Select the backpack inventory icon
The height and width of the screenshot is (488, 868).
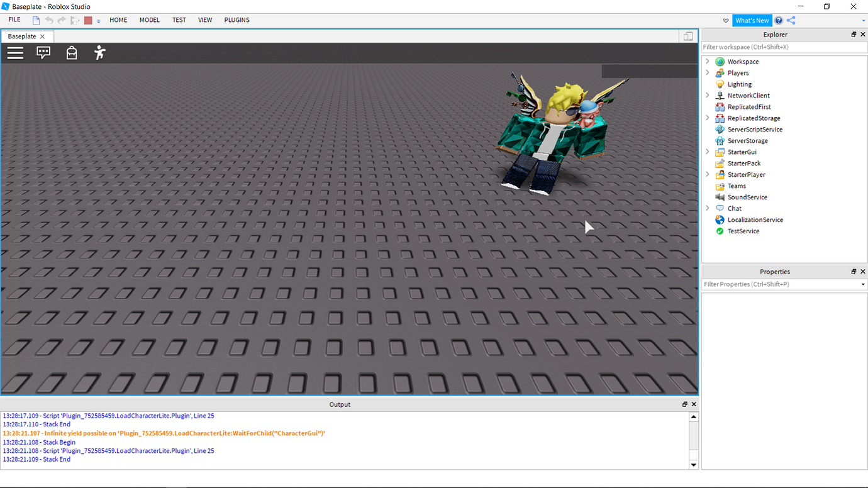pyautogui.click(x=71, y=53)
